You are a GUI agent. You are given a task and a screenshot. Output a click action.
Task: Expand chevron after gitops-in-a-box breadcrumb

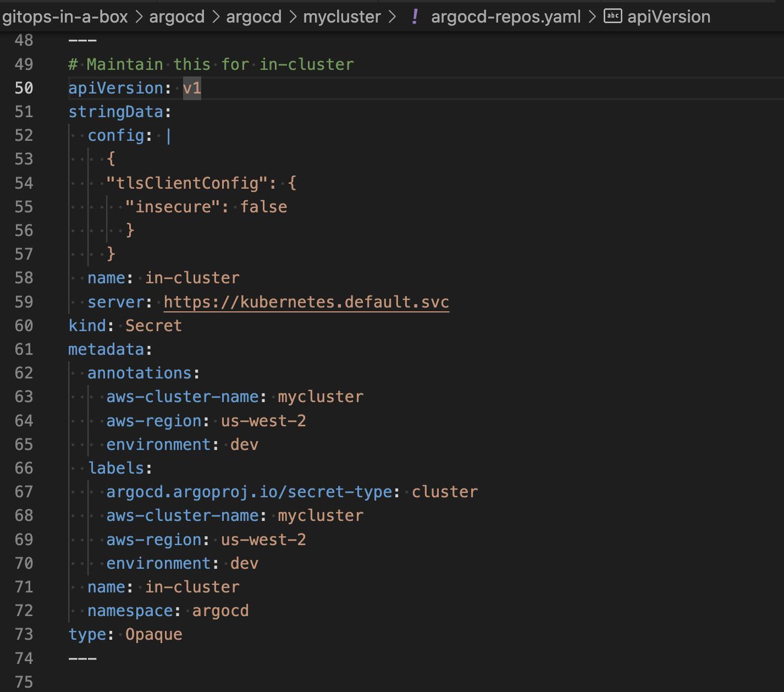pos(139,17)
